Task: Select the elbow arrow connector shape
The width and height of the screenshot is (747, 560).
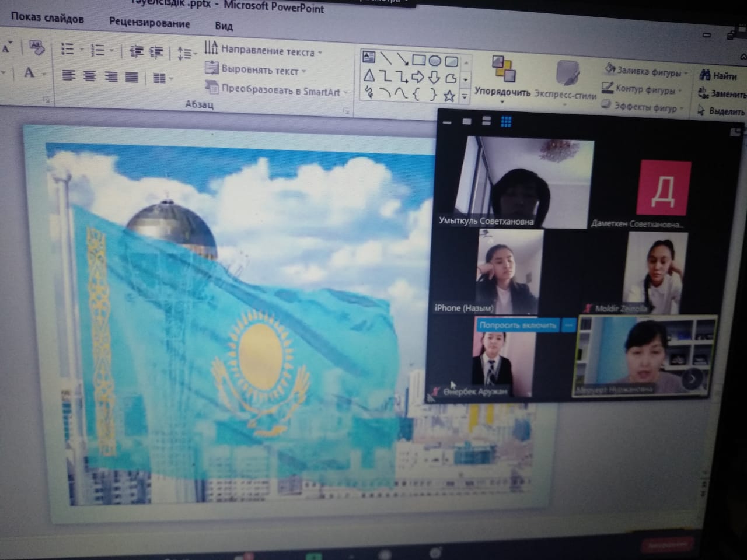Action: (402, 76)
